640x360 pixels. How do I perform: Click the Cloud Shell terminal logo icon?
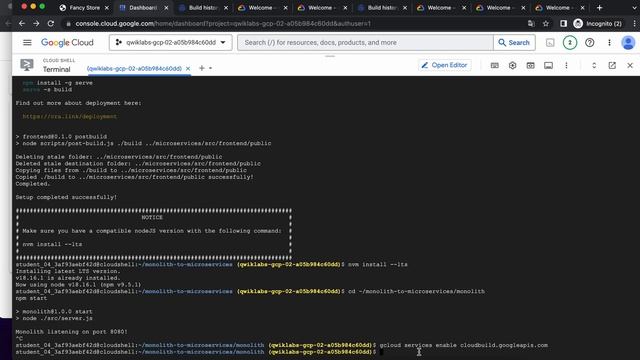click(x=27, y=65)
